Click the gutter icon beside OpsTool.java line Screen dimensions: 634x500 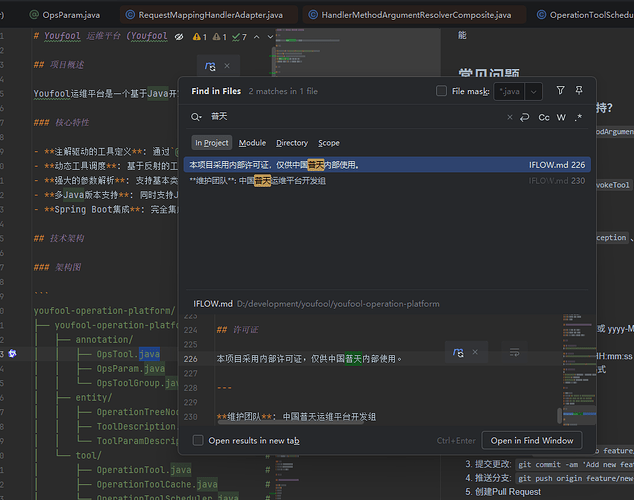pos(13,354)
